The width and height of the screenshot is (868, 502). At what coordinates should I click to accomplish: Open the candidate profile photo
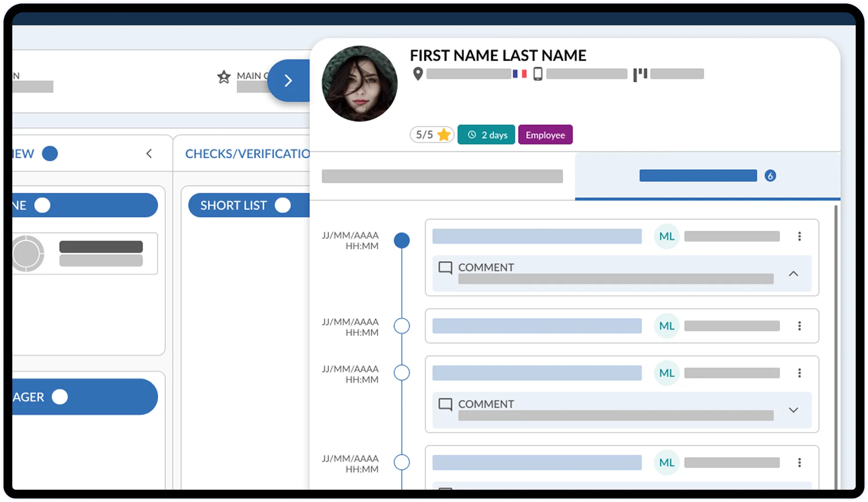pyautogui.click(x=360, y=84)
